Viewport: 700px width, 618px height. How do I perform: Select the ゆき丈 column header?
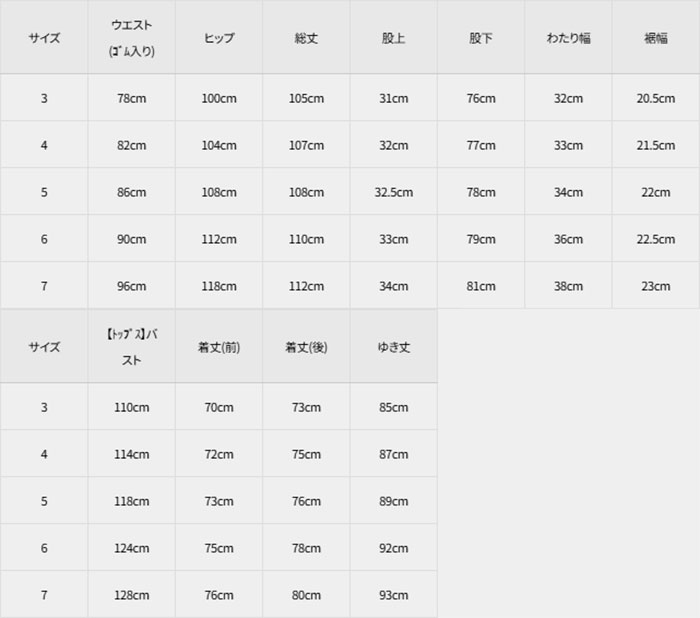tap(394, 347)
